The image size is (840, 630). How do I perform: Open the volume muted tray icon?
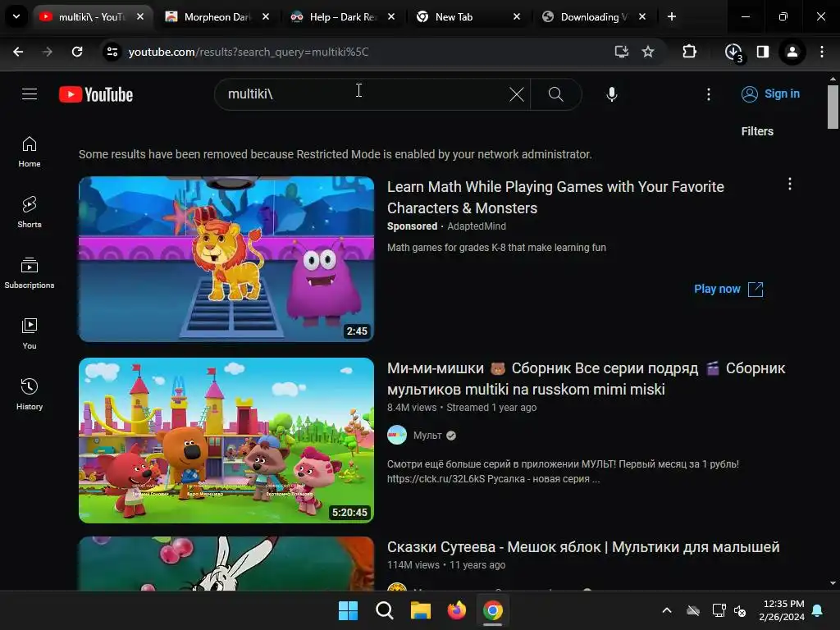pos(740,610)
